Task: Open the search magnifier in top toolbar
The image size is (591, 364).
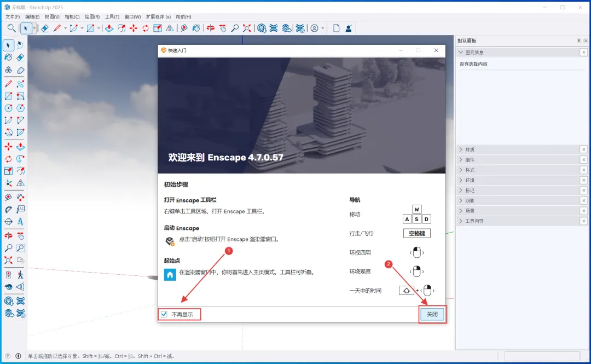Action: click(11, 28)
